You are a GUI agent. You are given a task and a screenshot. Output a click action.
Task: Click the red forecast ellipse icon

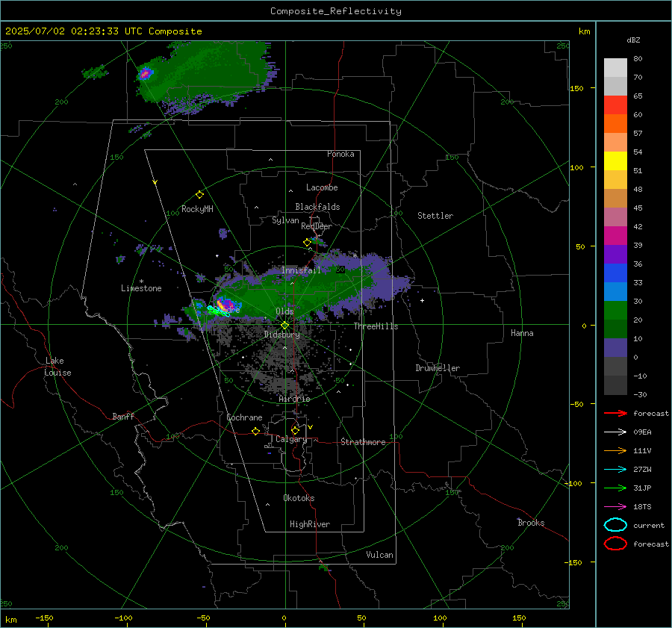(x=615, y=544)
